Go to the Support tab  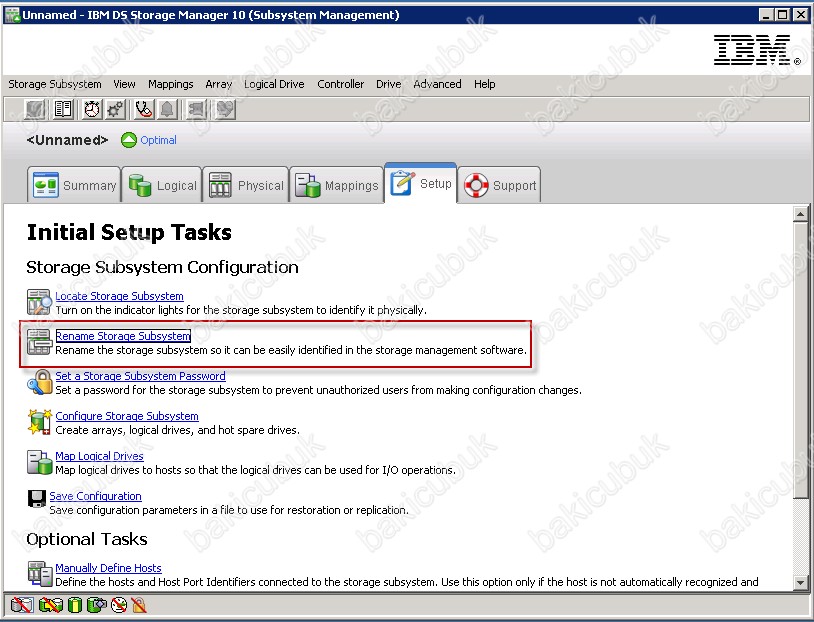pos(500,185)
